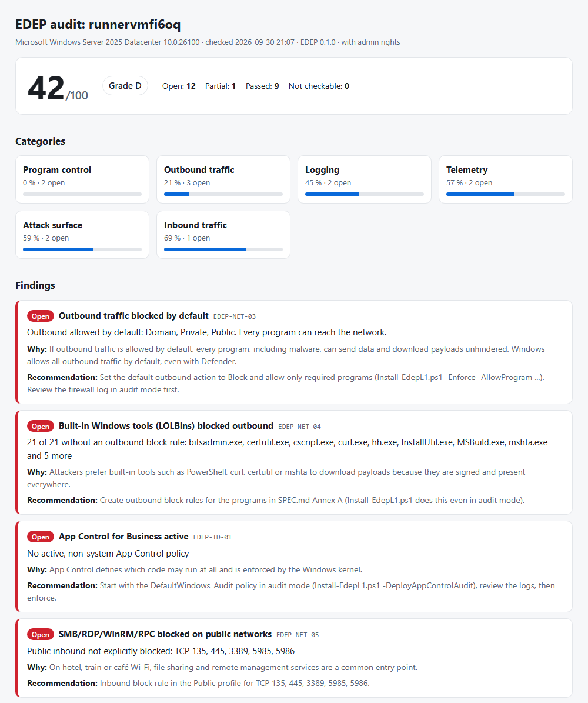Open the Outbound traffic category card

point(223,179)
